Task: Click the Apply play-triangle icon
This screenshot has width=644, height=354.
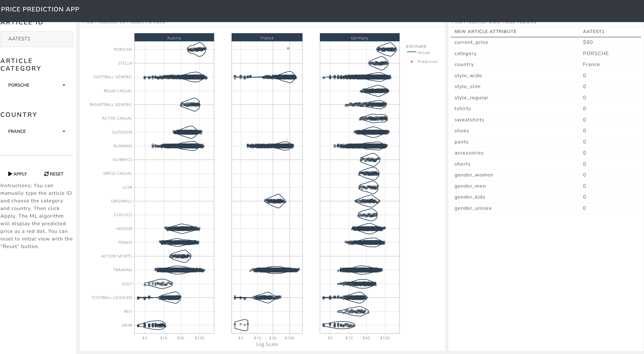Action: 10,174
